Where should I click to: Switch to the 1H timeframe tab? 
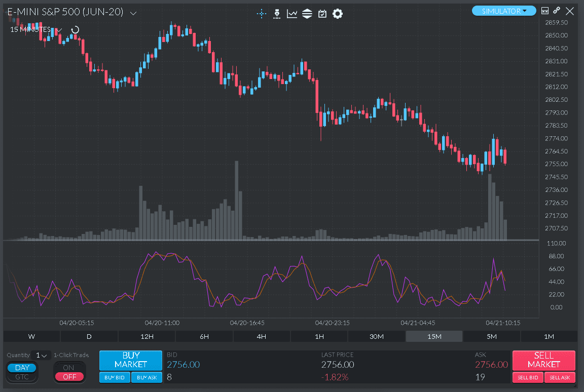click(319, 336)
